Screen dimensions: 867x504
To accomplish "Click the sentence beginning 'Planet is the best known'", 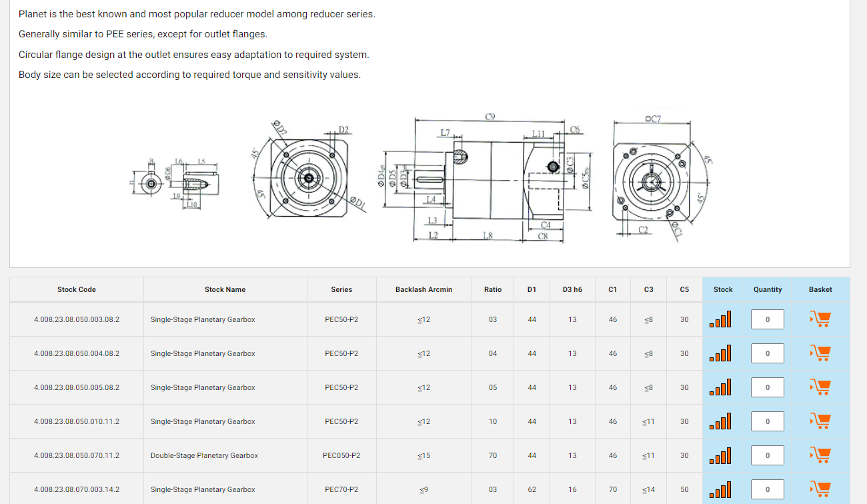I will pos(197,14).
